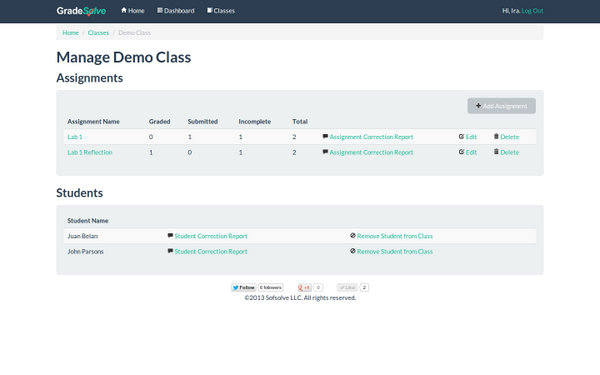Open the Dashboard menu item

[176, 11]
